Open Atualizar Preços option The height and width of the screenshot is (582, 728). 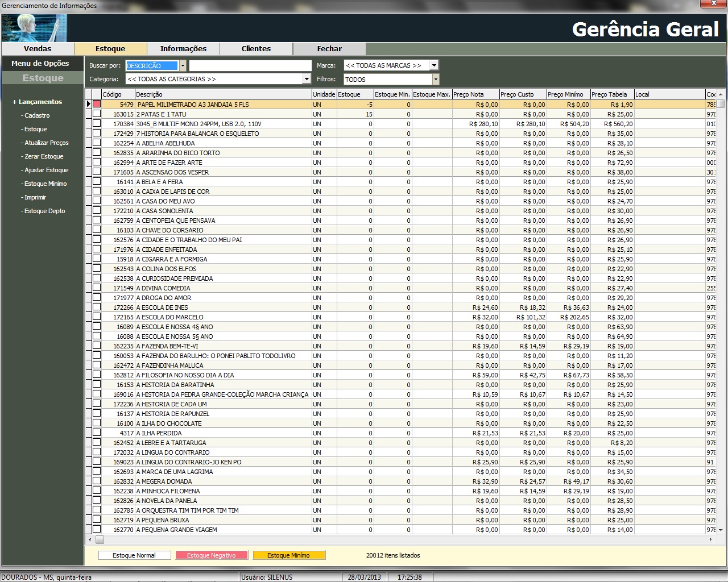point(45,143)
